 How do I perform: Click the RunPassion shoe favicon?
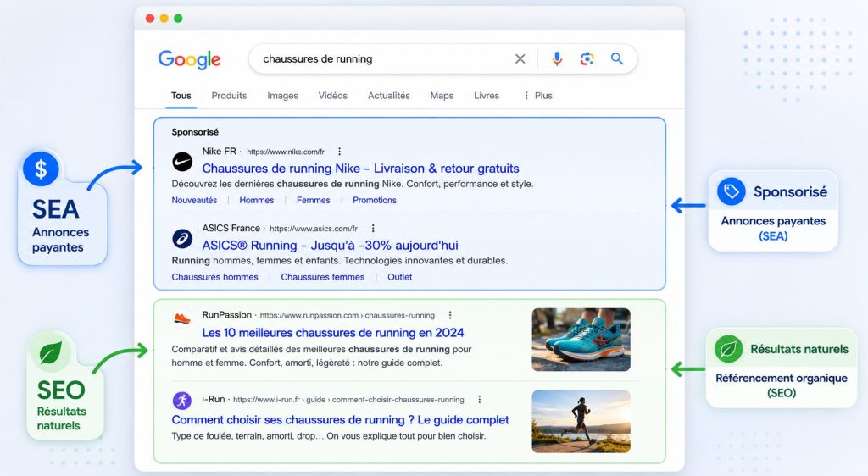coord(182,319)
